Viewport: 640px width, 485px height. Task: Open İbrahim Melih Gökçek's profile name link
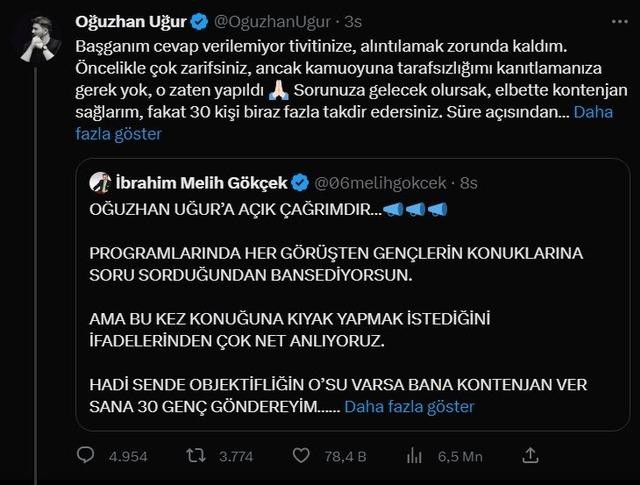[x=202, y=183]
